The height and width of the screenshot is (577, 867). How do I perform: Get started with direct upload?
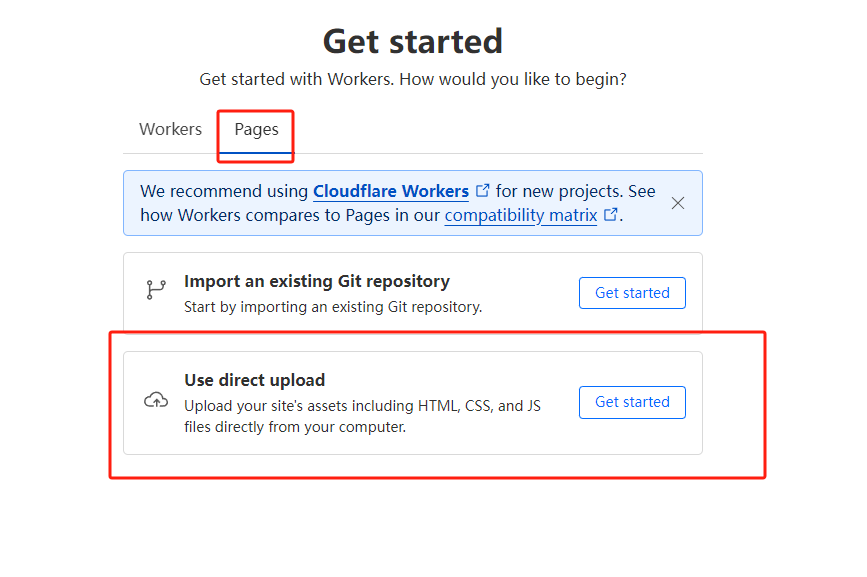coord(632,402)
